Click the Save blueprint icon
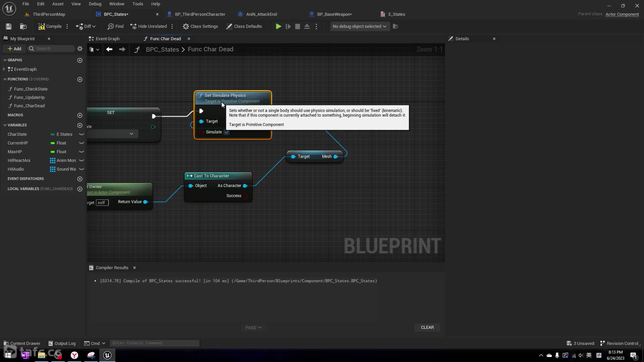The width and height of the screenshot is (644, 362). tap(9, 26)
